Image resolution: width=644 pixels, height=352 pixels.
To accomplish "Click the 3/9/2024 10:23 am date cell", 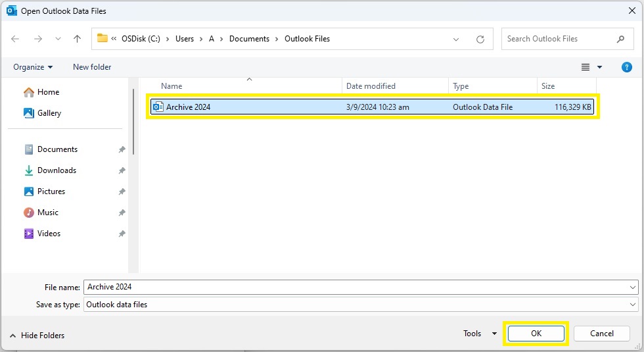I will [x=377, y=107].
